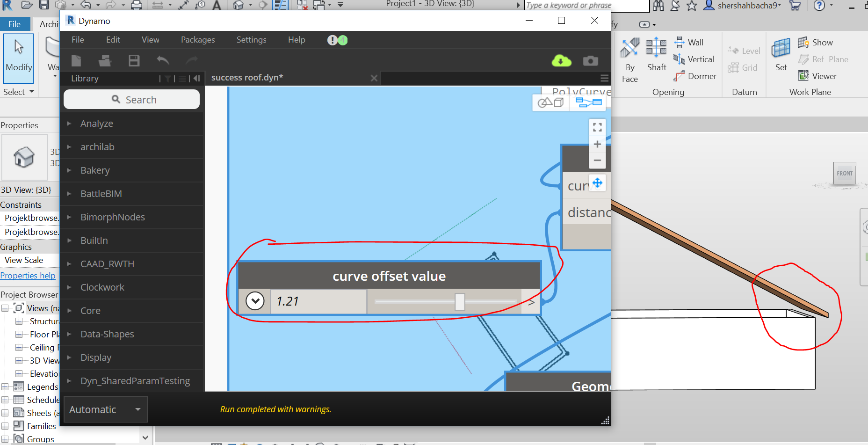
Task: Click the Revit Communication Center satellite icon
Action: (675, 6)
